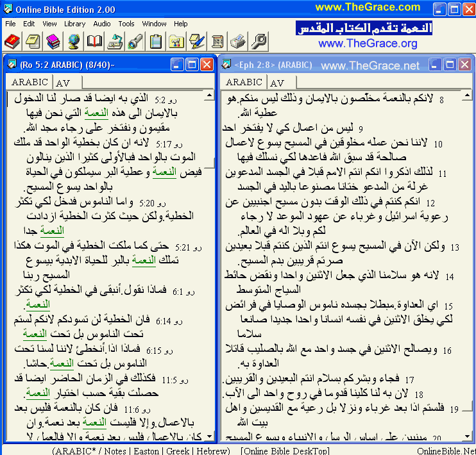The image size is (476, 455).
Task: Click highlighted النعمة in verse Ro 6:14
Action: pyautogui.click(x=35, y=334)
